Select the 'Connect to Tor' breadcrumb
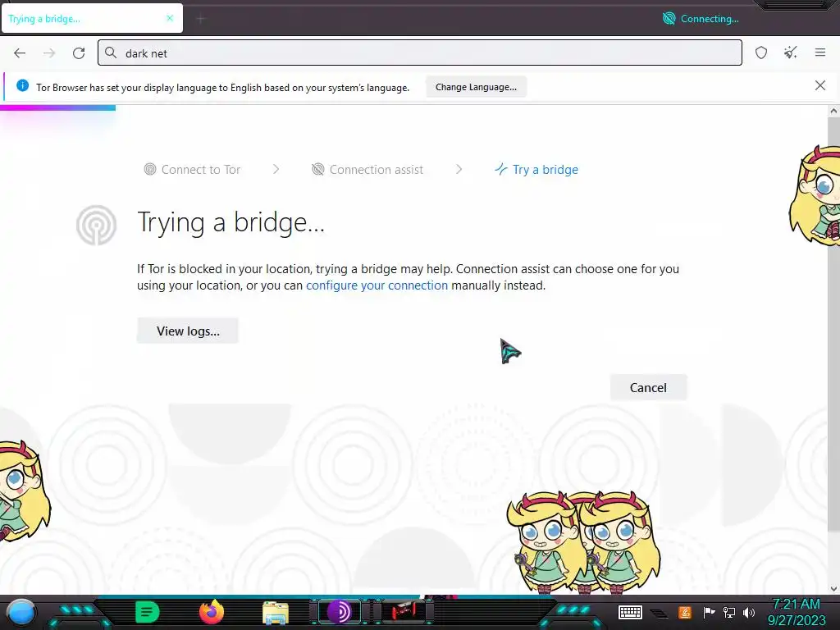The width and height of the screenshot is (840, 630). click(x=192, y=169)
